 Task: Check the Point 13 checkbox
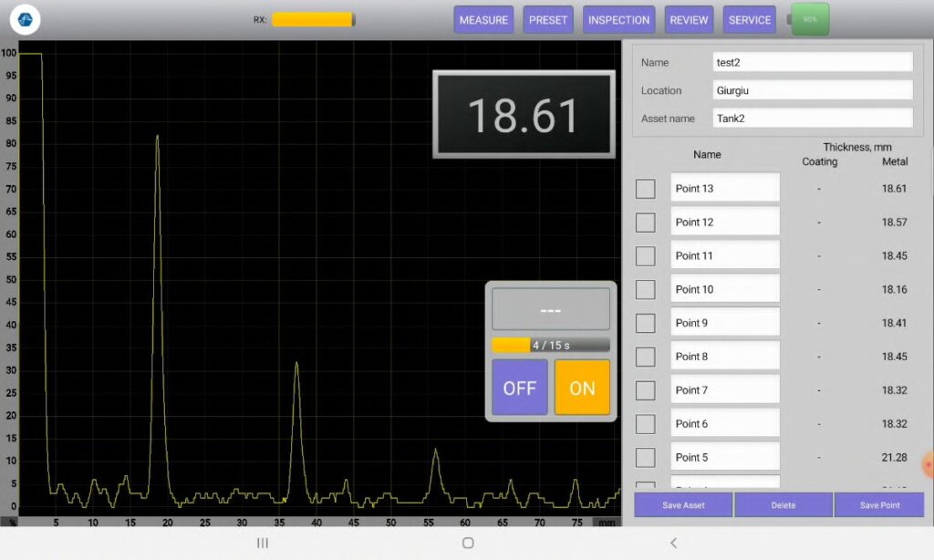[645, 189]
